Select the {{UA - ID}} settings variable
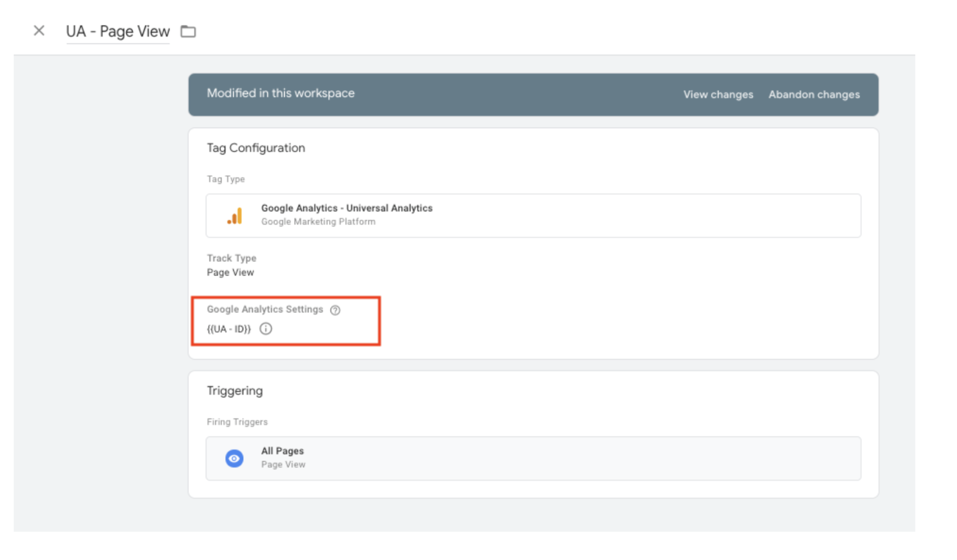957x560 pixels. coord(229,329)
